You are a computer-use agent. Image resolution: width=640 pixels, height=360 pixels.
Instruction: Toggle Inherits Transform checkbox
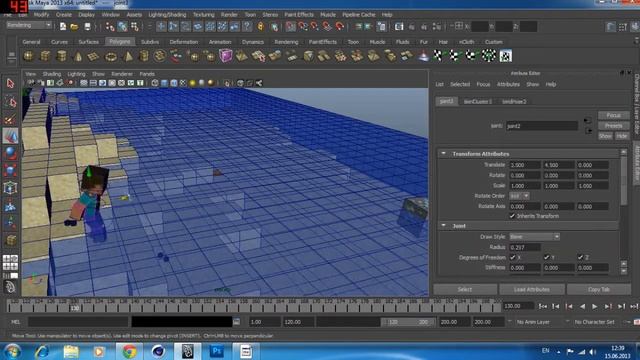(512, 216)
